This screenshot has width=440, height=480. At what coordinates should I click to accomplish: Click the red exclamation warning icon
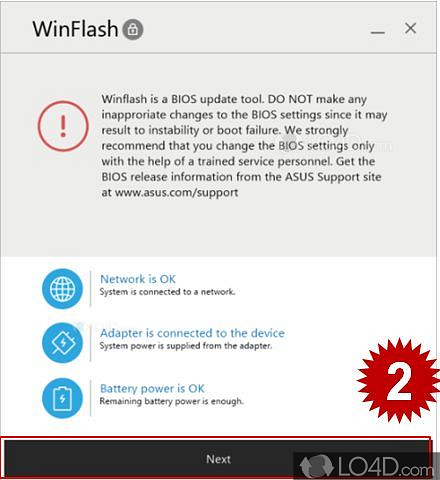pyautogui.click(x=63, y=126)
